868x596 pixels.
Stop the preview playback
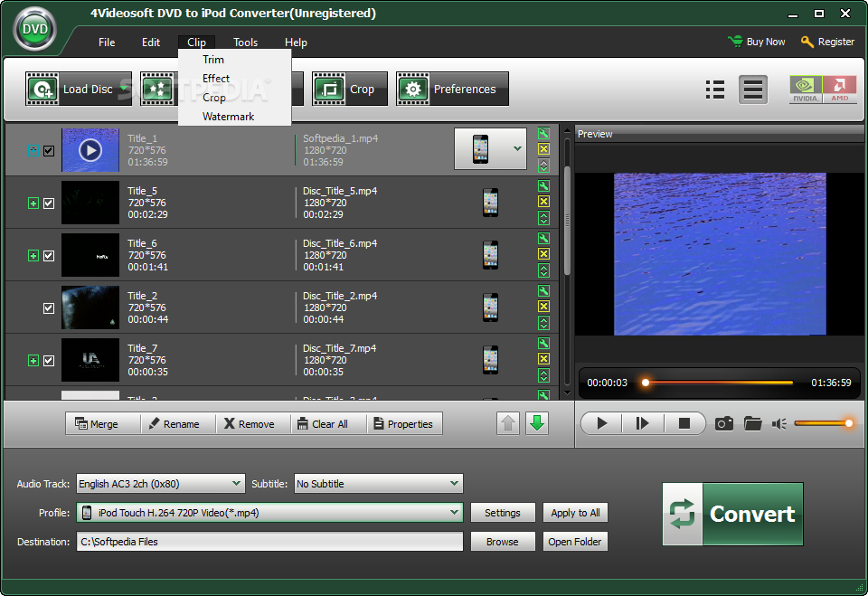684,424
